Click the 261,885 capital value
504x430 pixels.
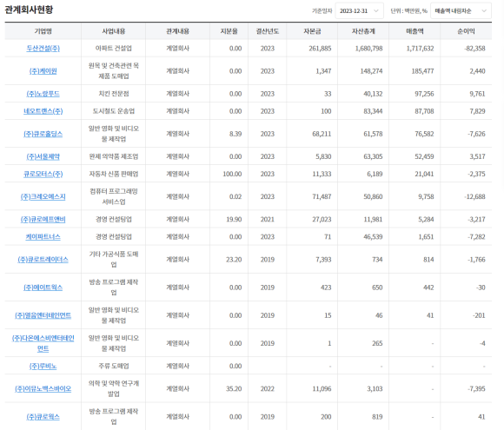point(320,48)
